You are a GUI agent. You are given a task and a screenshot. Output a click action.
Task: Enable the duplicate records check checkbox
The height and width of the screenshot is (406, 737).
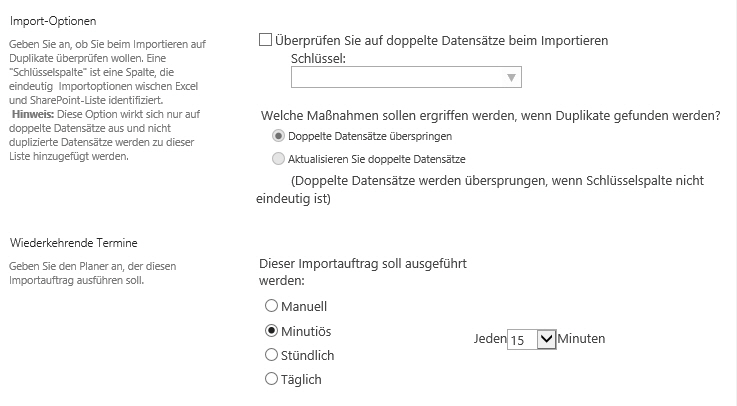click(x=265, y=40)
